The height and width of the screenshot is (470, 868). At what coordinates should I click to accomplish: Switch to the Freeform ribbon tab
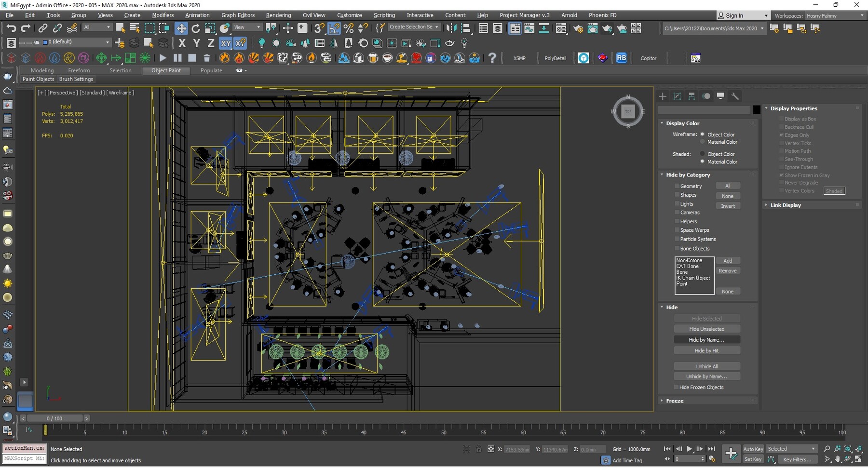point(79,70)
